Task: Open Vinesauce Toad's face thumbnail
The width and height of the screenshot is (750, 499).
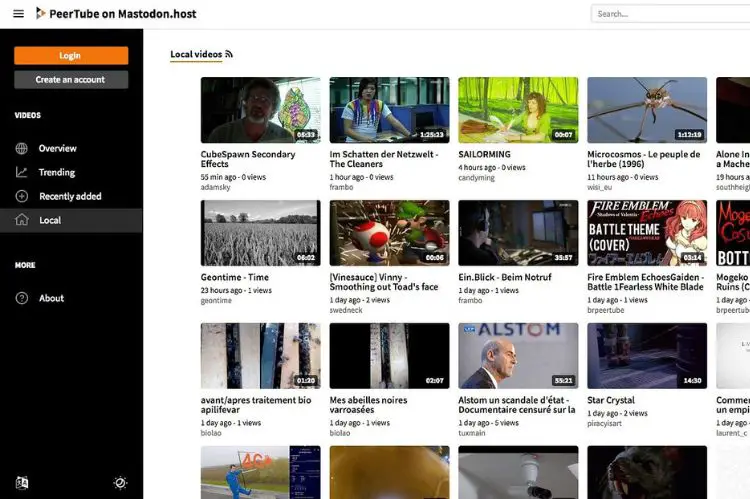Action: (x=389, y=233)
